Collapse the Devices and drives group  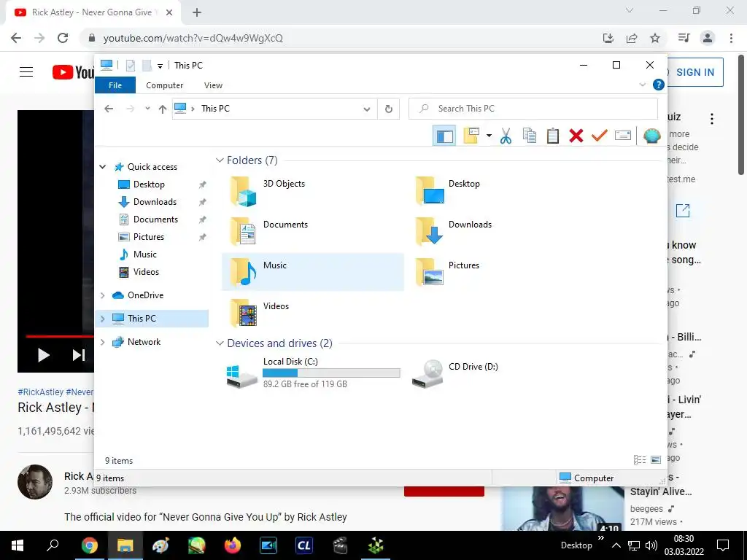[x=220, y=343]
